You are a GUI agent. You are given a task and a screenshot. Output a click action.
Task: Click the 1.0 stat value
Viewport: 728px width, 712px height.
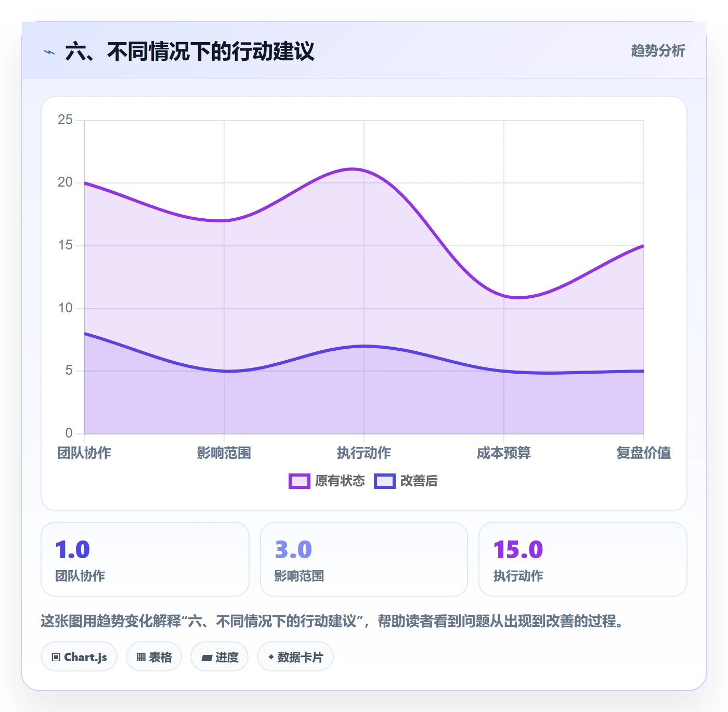point(73,550)
